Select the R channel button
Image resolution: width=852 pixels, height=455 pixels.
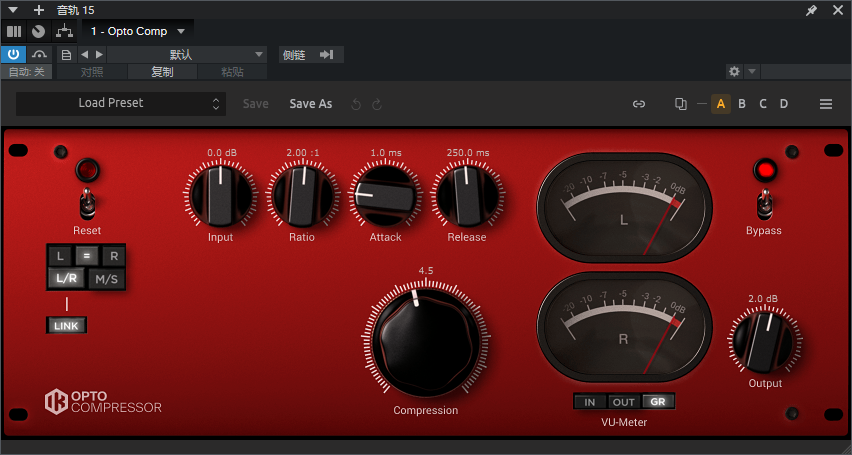click(x=114, y=255)
